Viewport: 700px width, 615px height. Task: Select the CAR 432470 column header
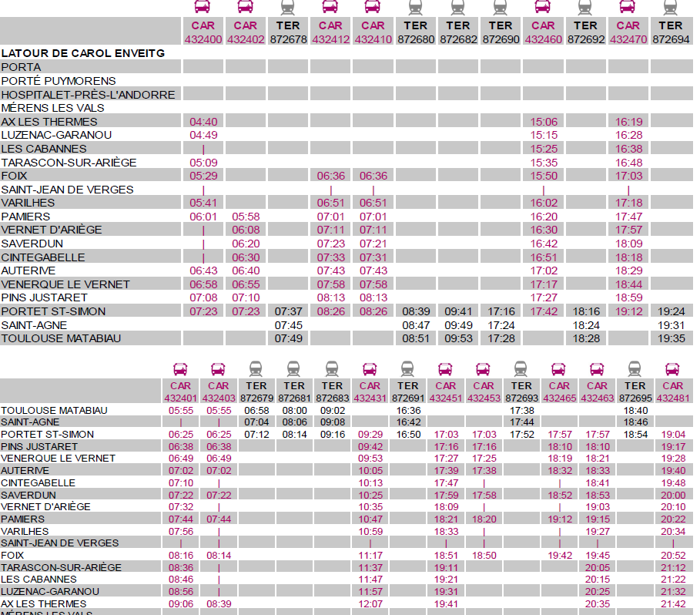[x=628, y=32]
